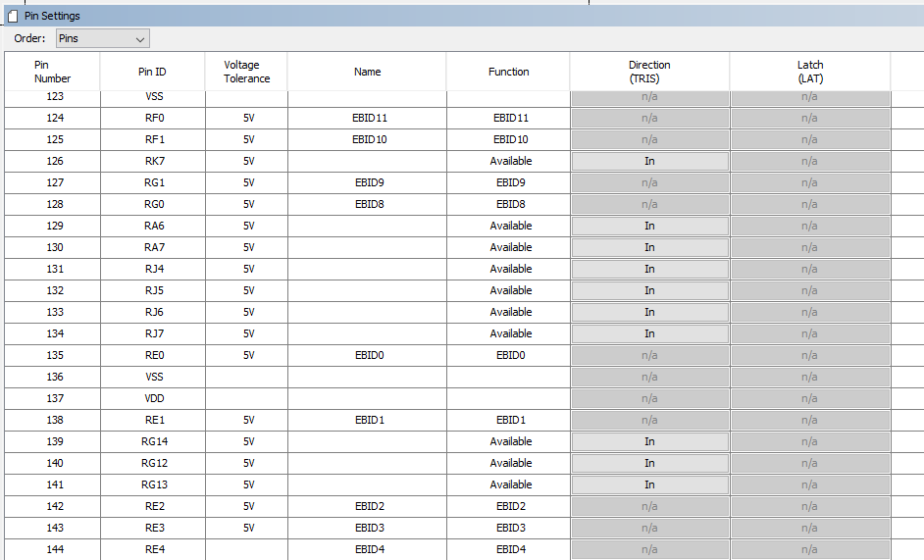
Task: Click the n/a direction cell for VDD row
Action: click(649, 398)
